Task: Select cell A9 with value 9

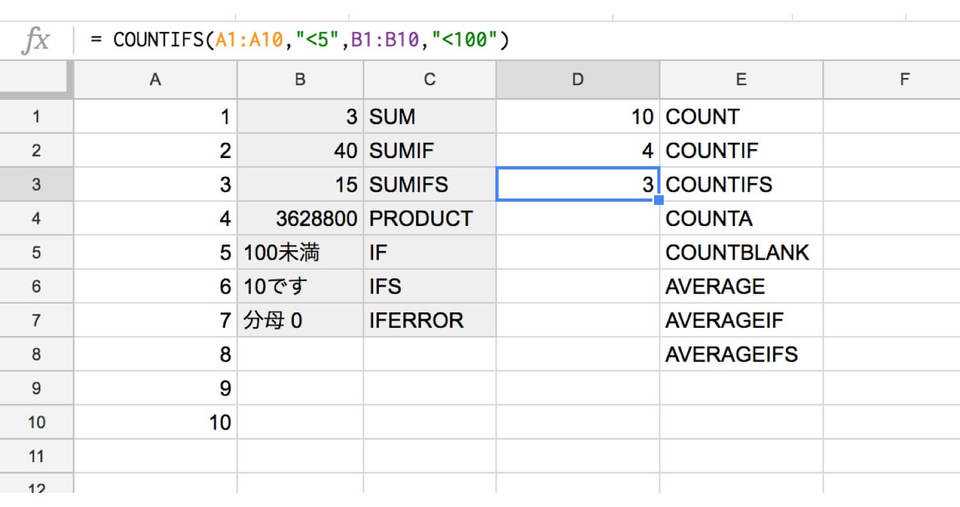Action: pyautogui.click(x=156, y=388)
